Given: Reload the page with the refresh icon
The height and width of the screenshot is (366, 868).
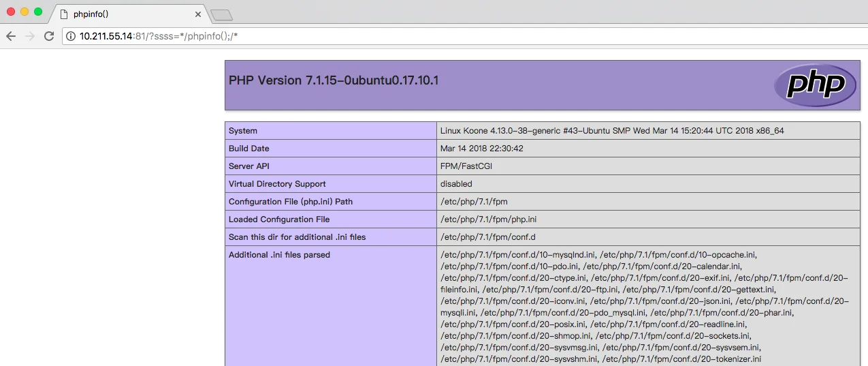Looking at the screenshot, I should [x=49, y=36].
